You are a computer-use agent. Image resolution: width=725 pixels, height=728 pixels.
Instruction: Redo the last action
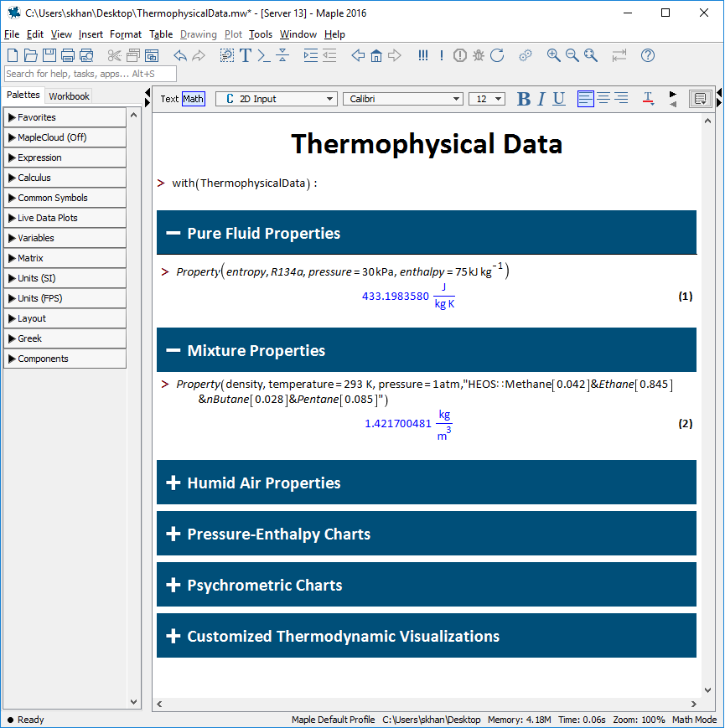coord(199,55)
